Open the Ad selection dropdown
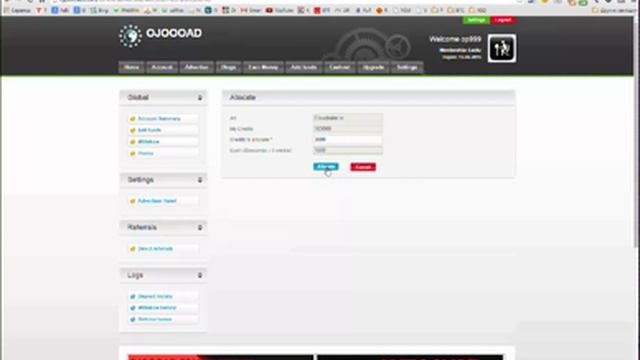 tap(348, 118)
